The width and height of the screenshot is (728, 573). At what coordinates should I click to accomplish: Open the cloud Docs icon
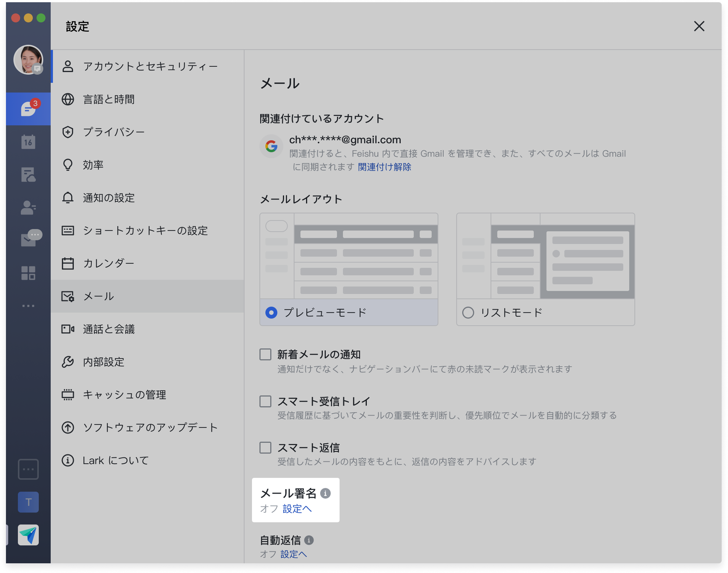point(28,175)
